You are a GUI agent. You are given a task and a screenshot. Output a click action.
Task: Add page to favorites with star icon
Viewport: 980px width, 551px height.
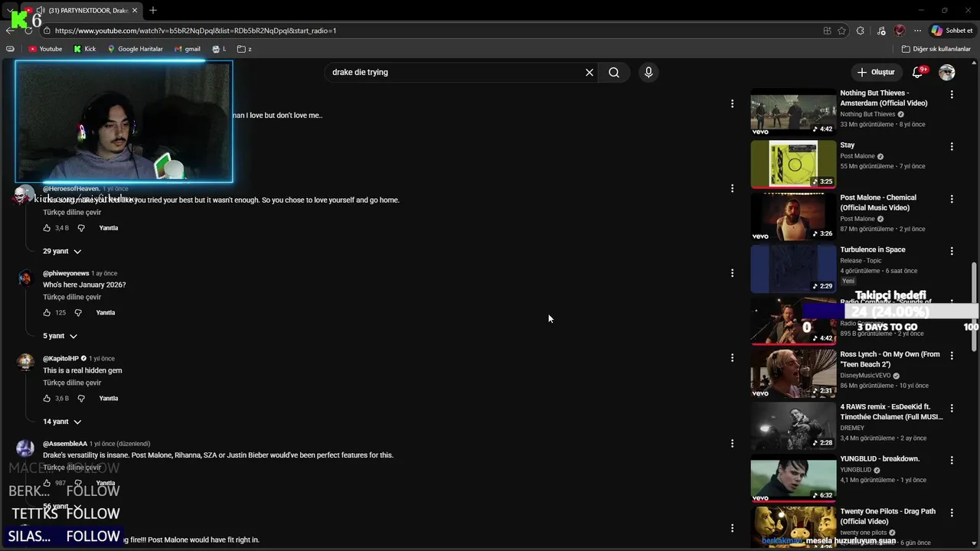[842, 31]
